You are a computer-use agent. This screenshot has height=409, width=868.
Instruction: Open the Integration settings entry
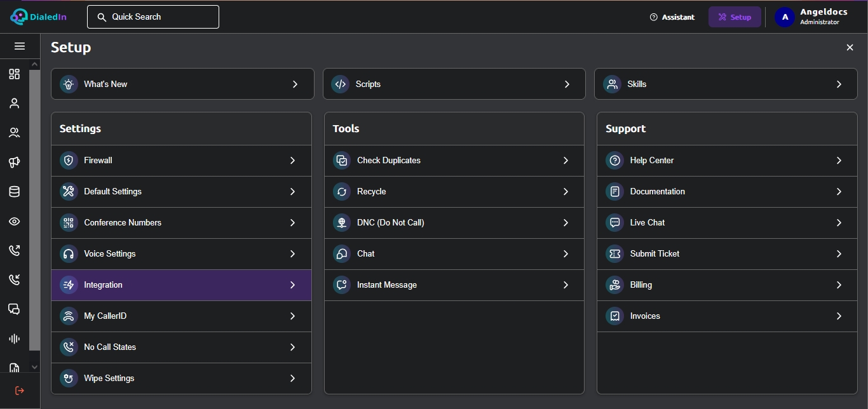tap(181, 285)
